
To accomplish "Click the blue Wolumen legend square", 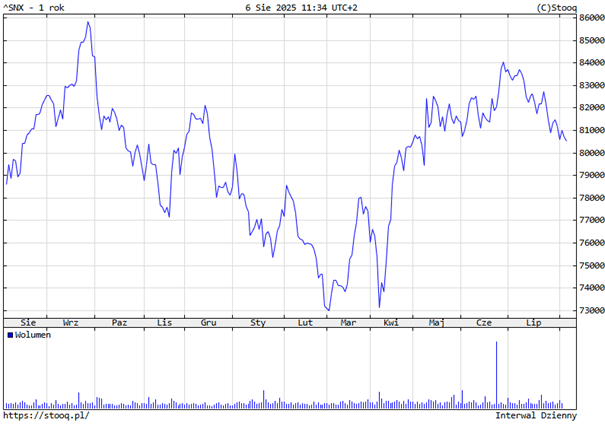I will [10, 336].
